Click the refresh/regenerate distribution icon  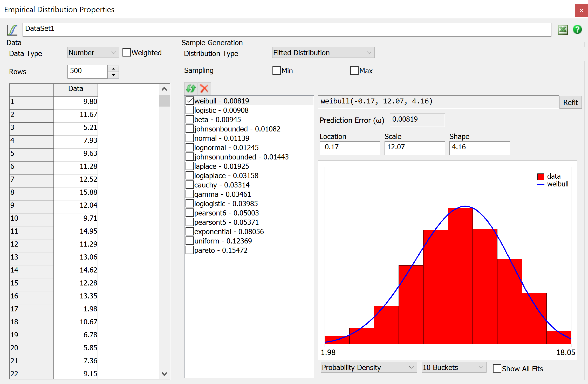tap(191, 89)
